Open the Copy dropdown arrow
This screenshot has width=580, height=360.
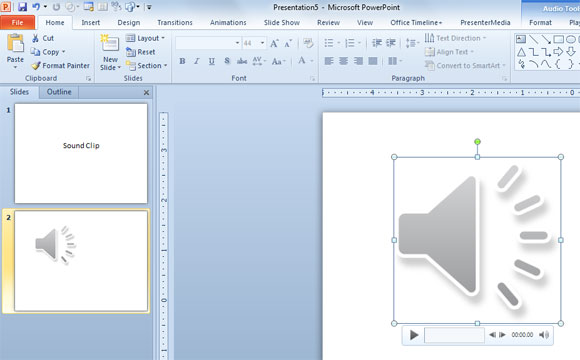pyautogui.click(x=64, y=52)
